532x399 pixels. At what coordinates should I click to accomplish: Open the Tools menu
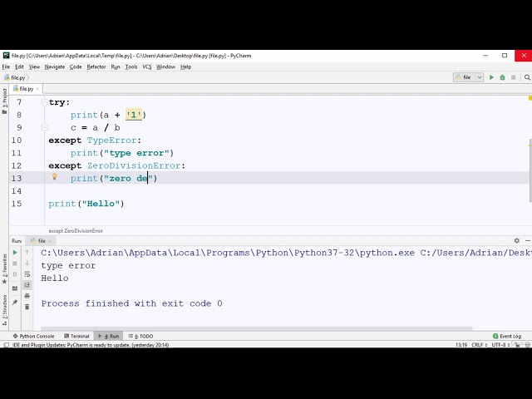click(131, 66)
